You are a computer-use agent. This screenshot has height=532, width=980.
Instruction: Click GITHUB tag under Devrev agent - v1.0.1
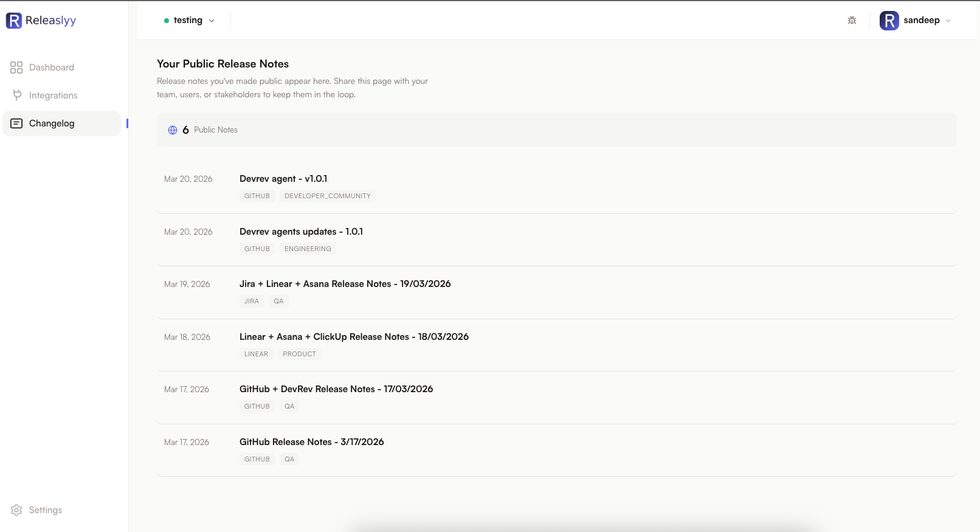(257, 196)
